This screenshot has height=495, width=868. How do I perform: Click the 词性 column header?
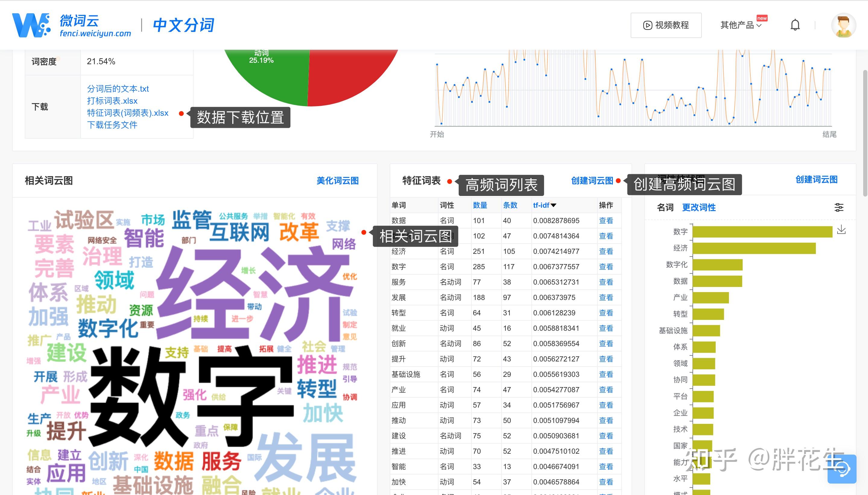coord(447,205)
